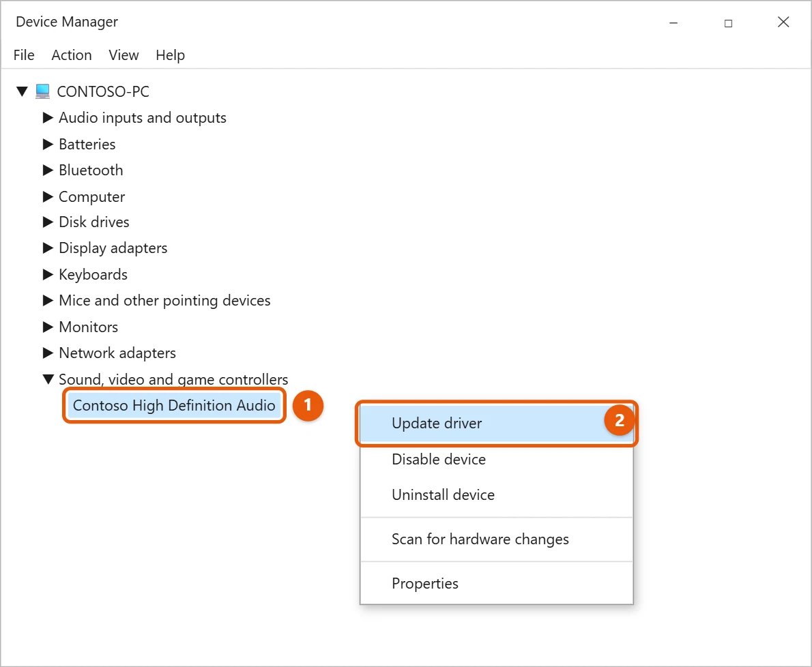The image size is (812, 667).
Task: Select the Disk drives label
Action: point(93,222)
